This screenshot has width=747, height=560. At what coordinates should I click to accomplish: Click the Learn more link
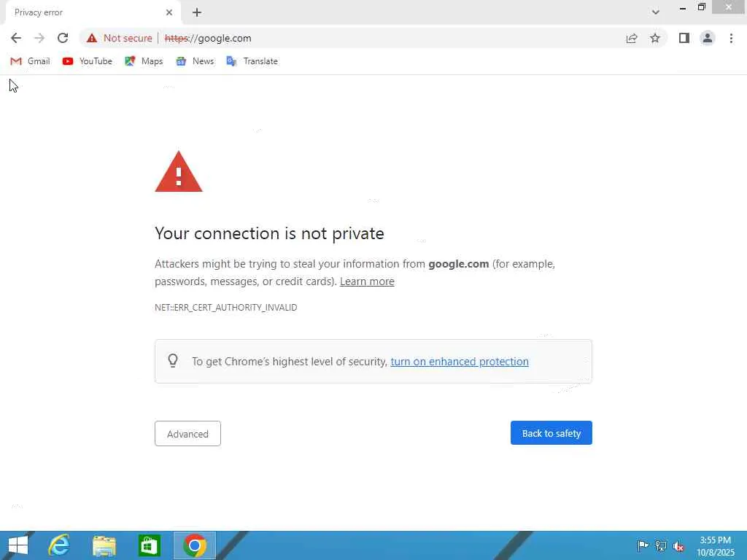(x=367, y=281)
